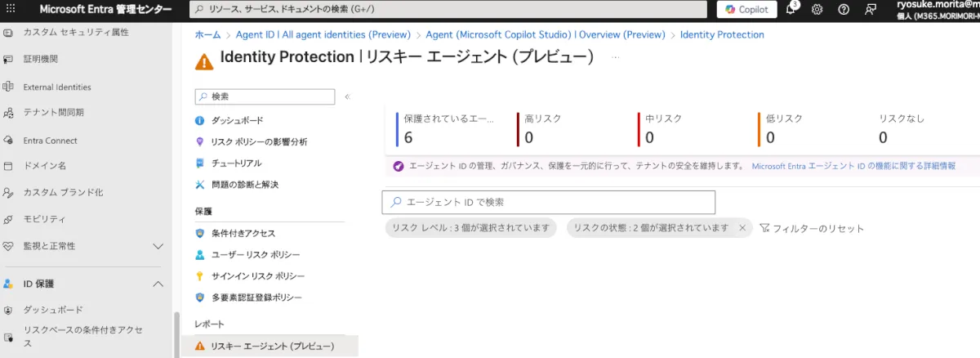Open the リスク レベル filter pill

(x=470, y=228)
